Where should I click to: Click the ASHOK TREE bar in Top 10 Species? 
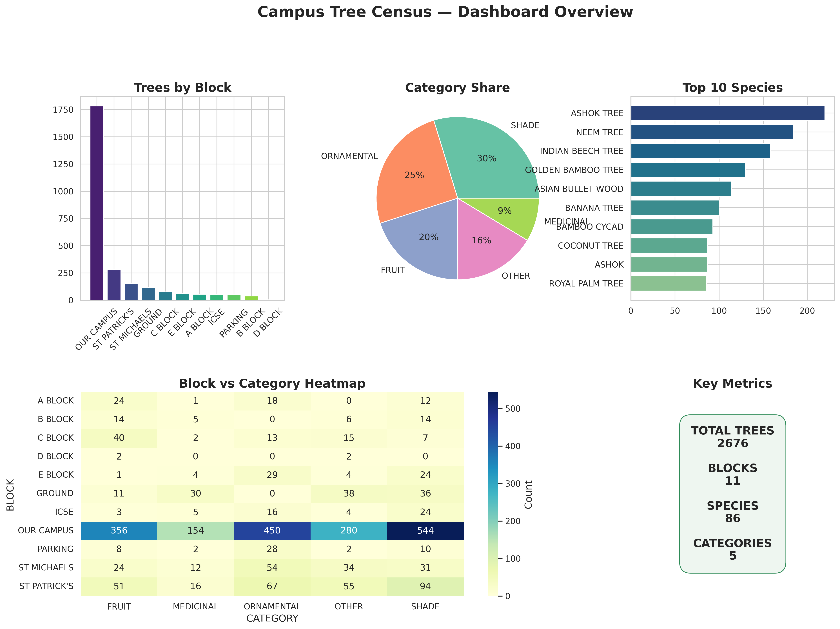pyautogui.click(x=728, y=113)
